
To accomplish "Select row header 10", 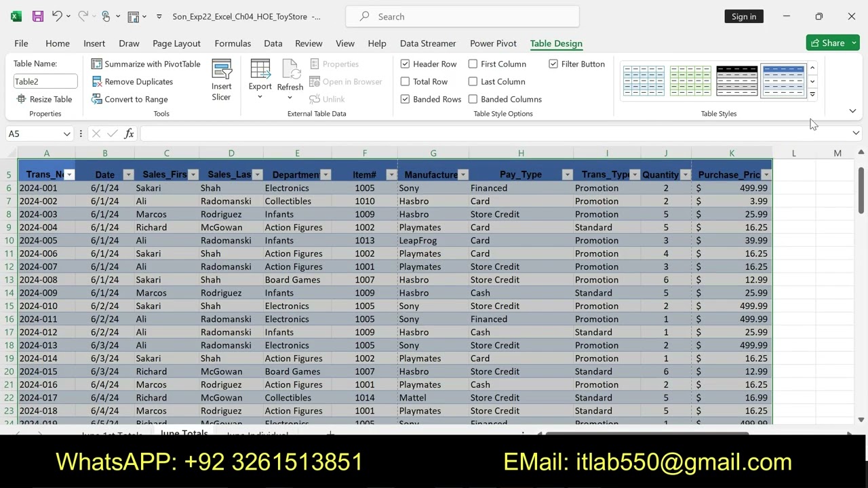I will pyautogui.click(x=9, y=241).
